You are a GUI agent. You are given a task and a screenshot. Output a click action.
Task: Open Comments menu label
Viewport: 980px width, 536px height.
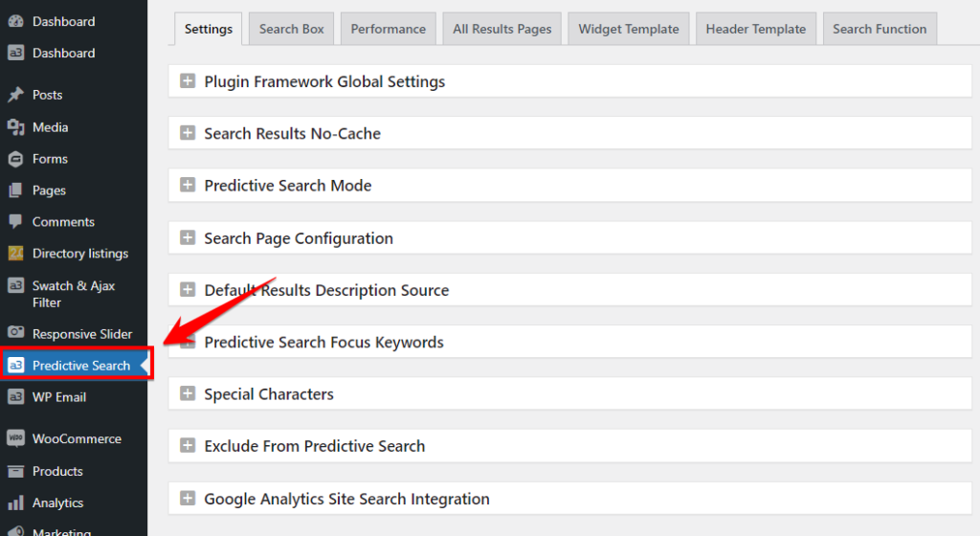63,222
